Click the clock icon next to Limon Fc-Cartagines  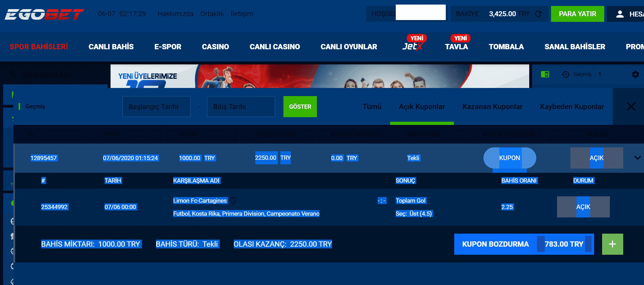point(233,201)
